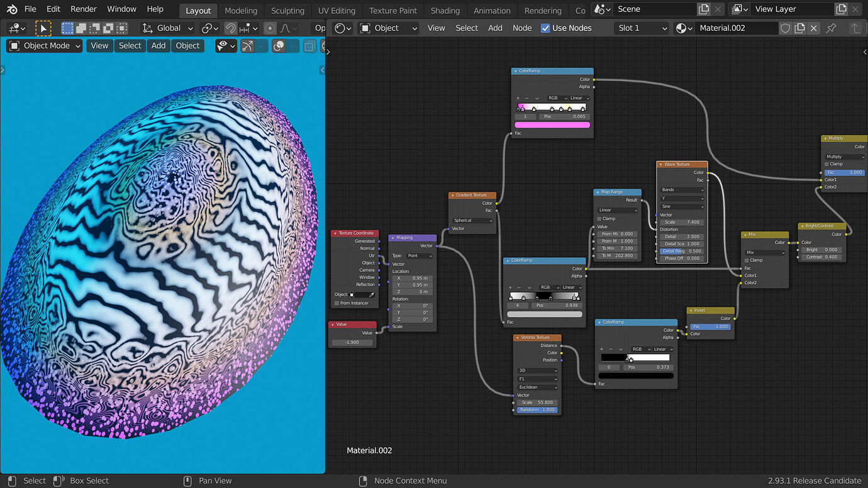This screenshot has width=868, height=488.
Task: Click the Detail Roughness slider in Wave Texture
Action: [682, 251]
